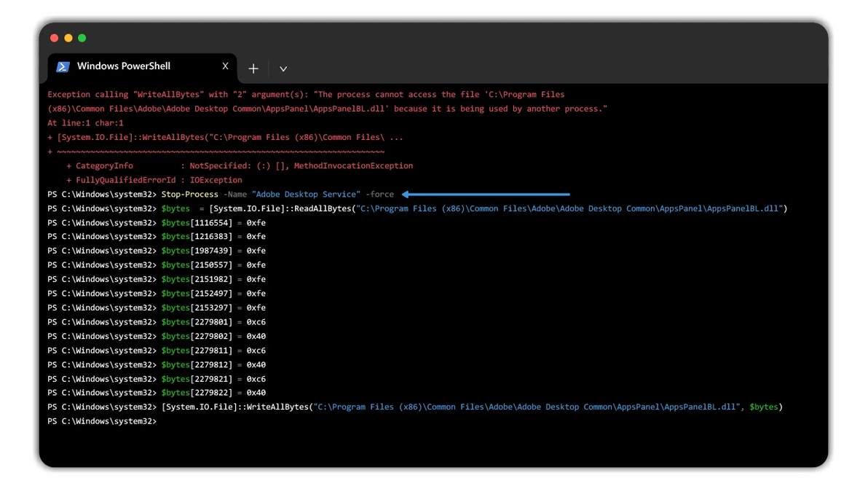Click the green maximize window button
Screen dimensions: 868x489
(82, 38)
